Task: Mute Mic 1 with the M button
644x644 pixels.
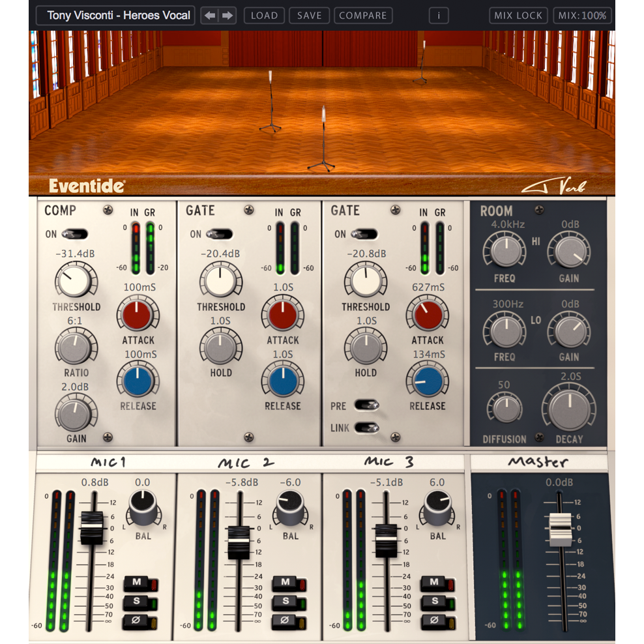Action: 138,584
